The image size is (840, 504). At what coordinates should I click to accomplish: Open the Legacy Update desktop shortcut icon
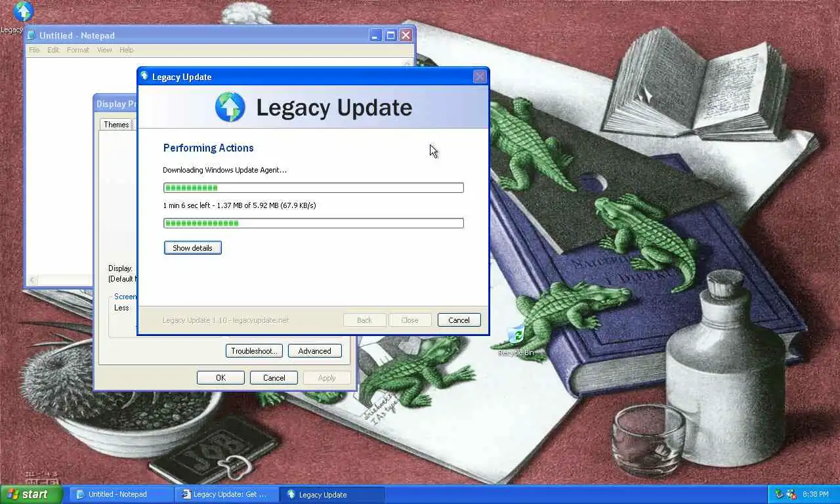tap(22, 12)
